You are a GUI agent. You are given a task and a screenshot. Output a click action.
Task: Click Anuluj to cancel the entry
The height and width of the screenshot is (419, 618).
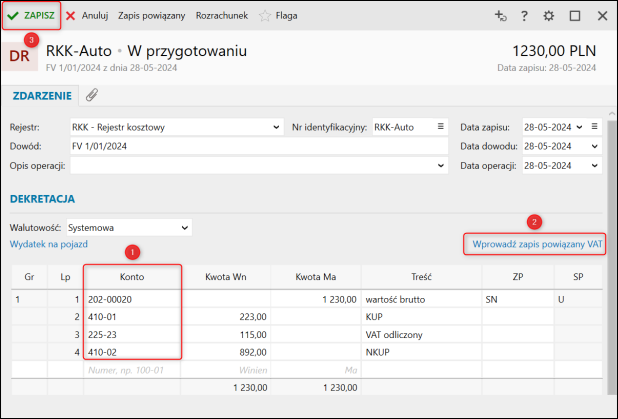pyautogui.click(x=86, y=16)
